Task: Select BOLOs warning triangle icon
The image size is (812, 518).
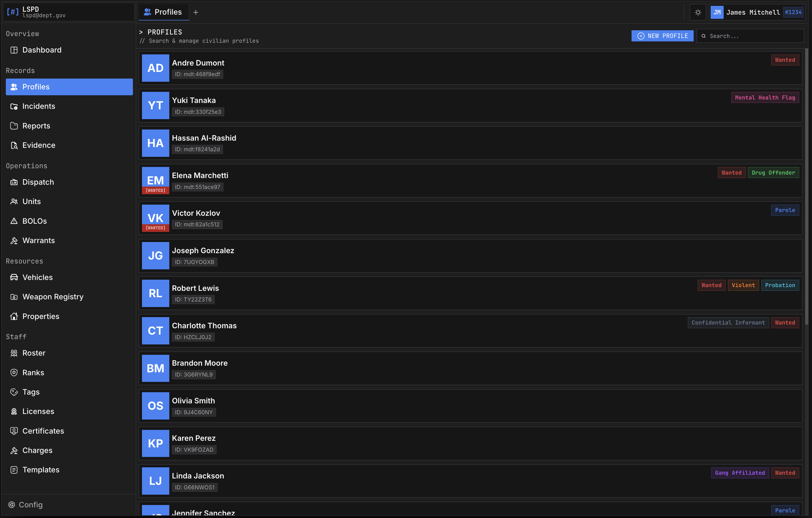Action: 14,221
